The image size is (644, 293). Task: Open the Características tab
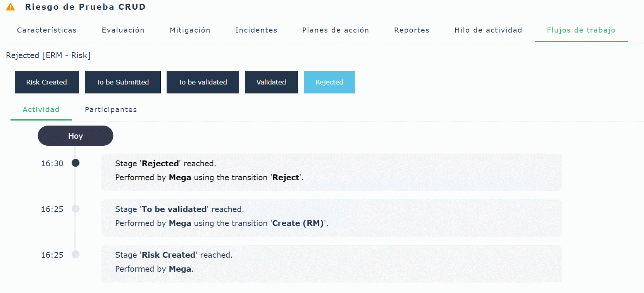coord(47,30)
